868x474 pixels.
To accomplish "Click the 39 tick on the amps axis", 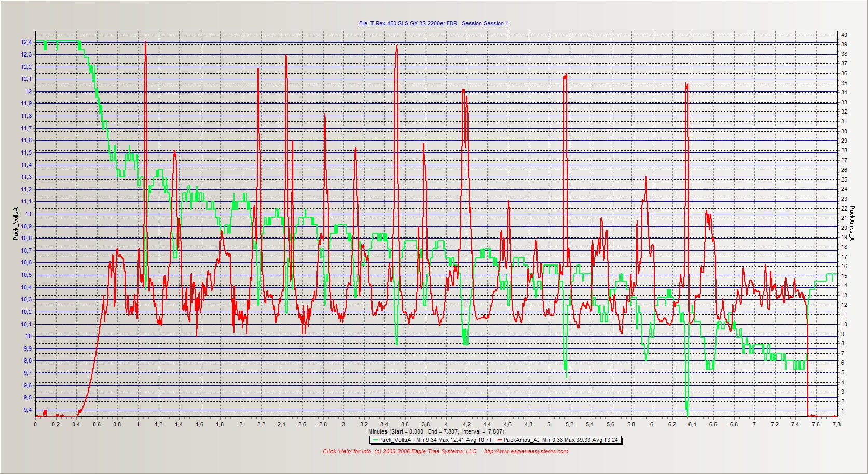I will 844,44.
